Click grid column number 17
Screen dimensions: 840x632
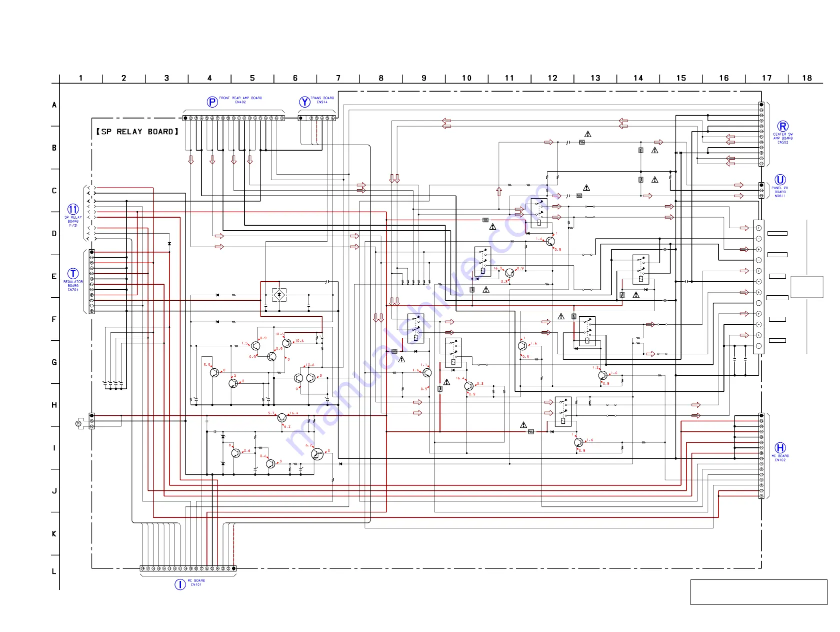(x=767, y=78)
